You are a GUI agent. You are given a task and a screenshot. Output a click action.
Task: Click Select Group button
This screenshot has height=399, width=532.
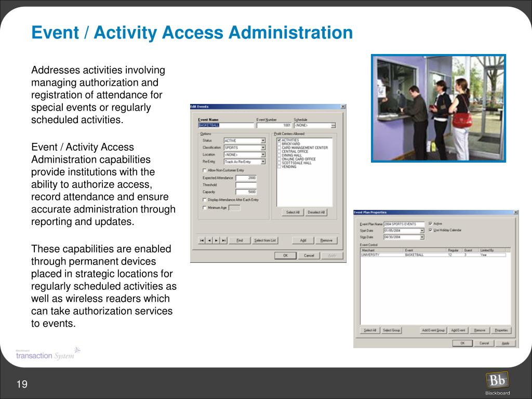(392, 330)
